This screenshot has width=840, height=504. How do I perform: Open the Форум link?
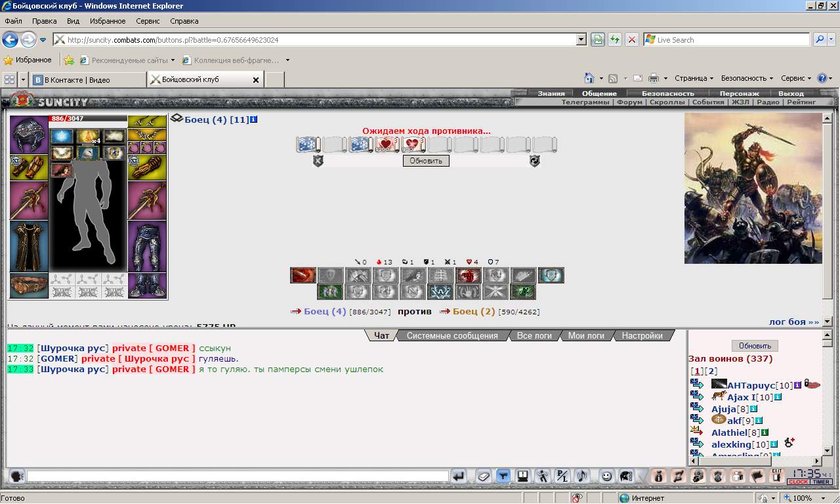coord(629,102)
